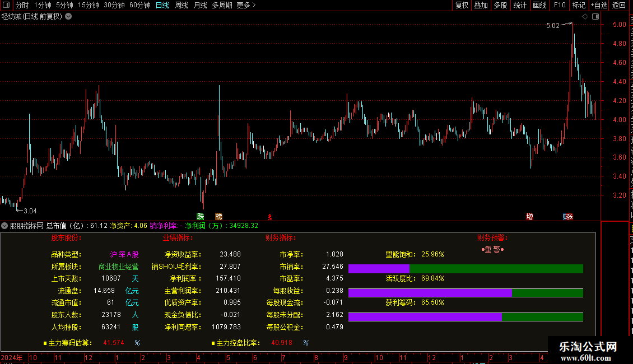Click the 重警 financial warning label
This screenshot has width=633, height=364.
coord(492,250)
